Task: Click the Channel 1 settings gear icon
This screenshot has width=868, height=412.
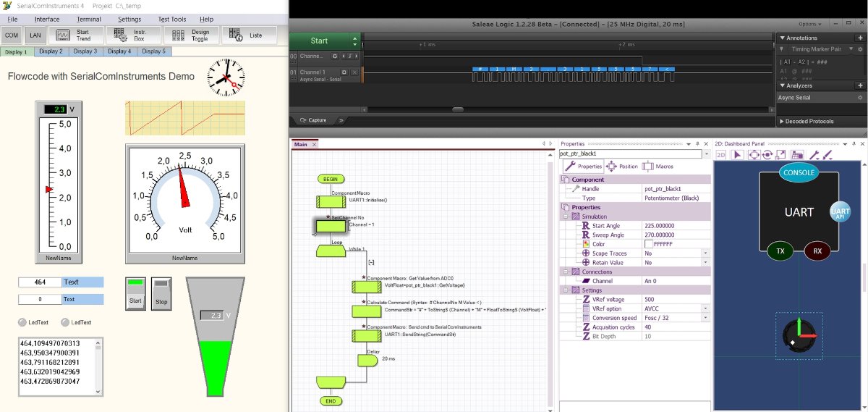Action: pos(345,72)
